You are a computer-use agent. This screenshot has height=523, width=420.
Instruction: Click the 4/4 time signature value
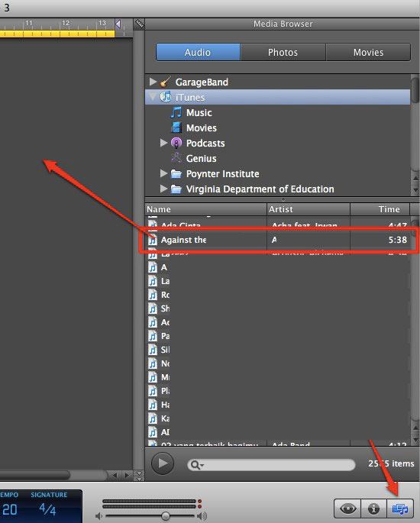click(47, 509)
